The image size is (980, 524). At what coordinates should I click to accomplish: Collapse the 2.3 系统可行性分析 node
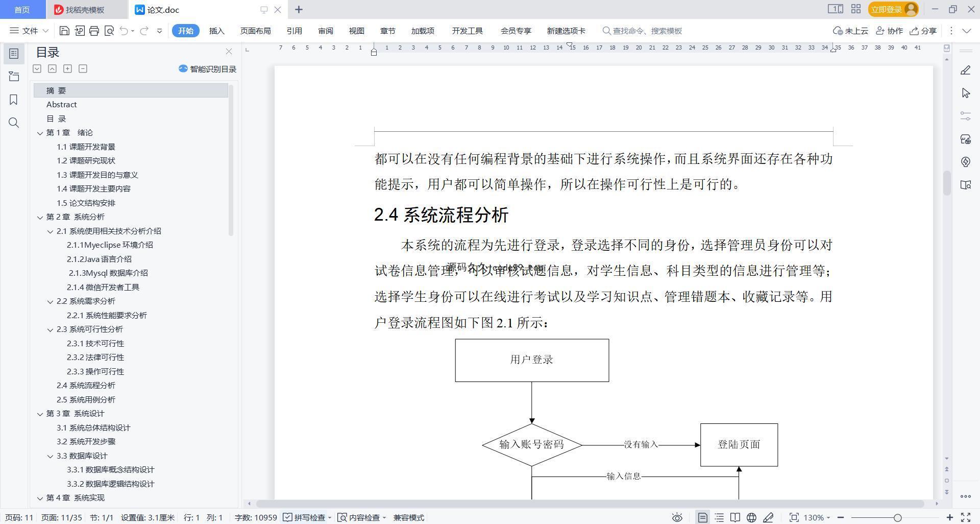(x=50, y=329)
